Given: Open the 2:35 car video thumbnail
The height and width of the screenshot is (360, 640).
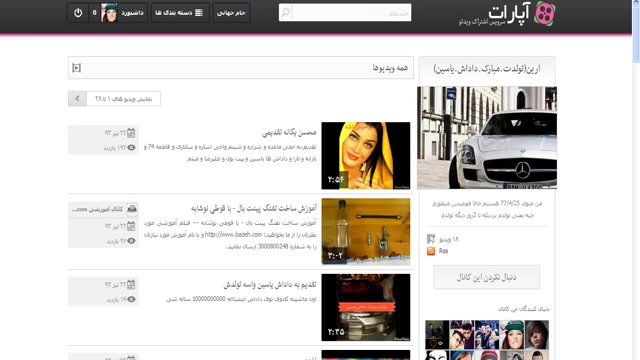Looking at the screenshot, I should pyautogui.click(x=366, y=307).
